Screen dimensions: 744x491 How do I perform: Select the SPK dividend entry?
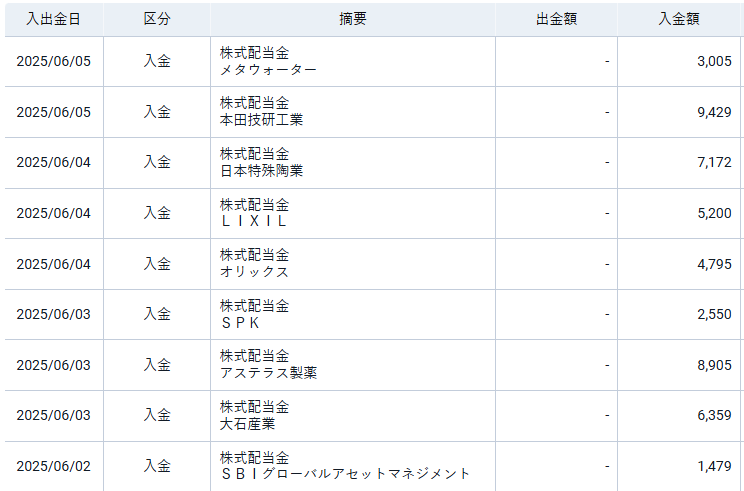372,315
